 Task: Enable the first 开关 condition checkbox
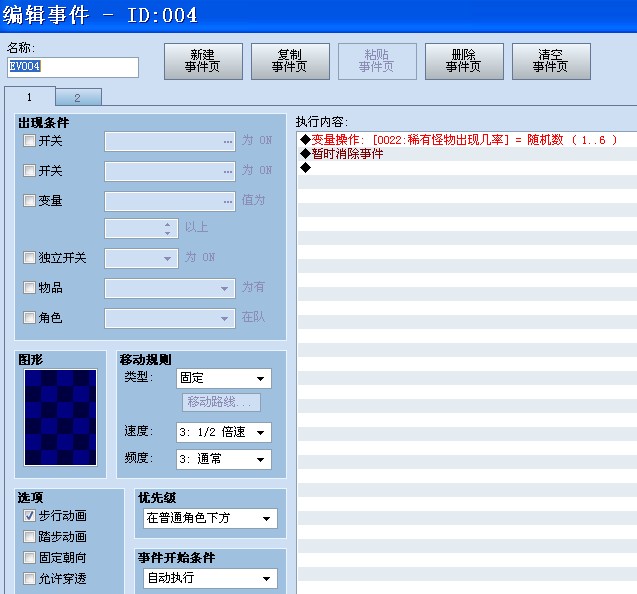(x=29, y=141)
